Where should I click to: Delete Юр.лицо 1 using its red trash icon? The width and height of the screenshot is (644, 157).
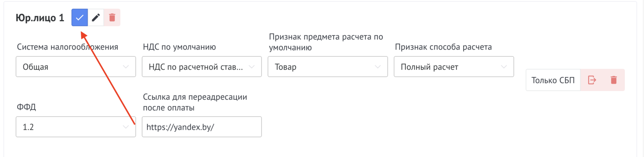[112, 18]
